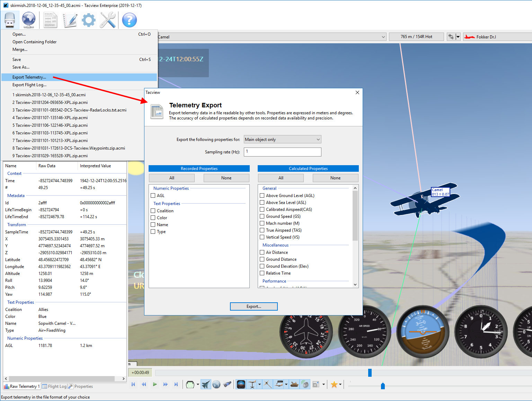Click All under Recorded Properties

[172, 178]
